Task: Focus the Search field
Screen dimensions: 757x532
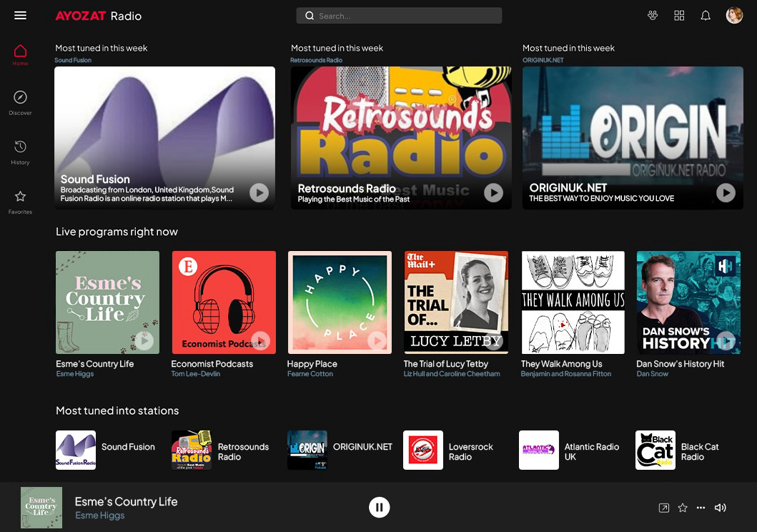Action: (x=399, y=16)
